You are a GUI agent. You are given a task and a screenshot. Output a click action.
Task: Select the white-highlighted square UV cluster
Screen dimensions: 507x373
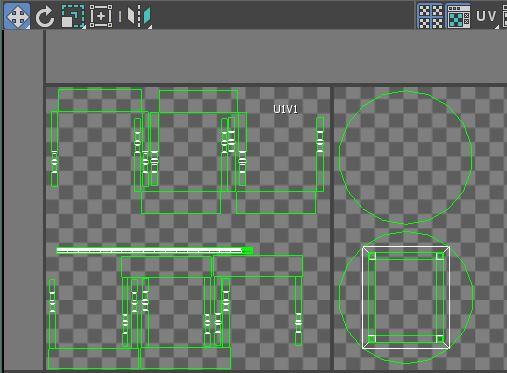tap(406, 298)
